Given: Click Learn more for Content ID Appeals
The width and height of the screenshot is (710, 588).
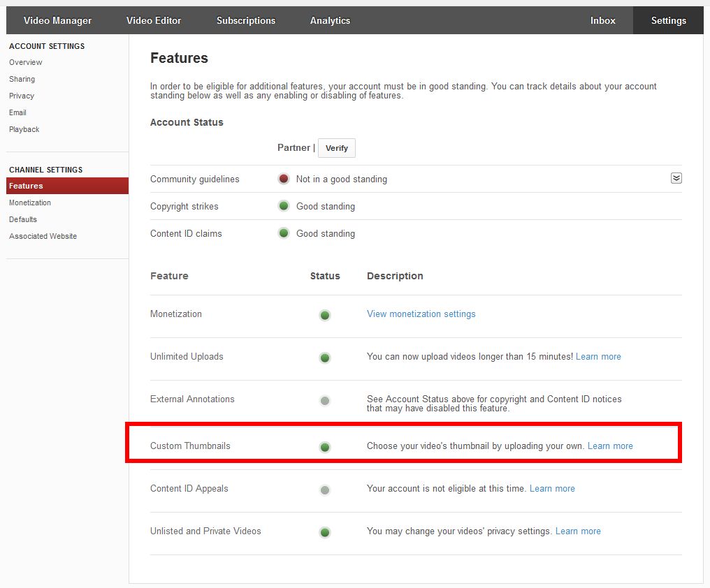Looking at the screenshot, I should click(552, 488).
